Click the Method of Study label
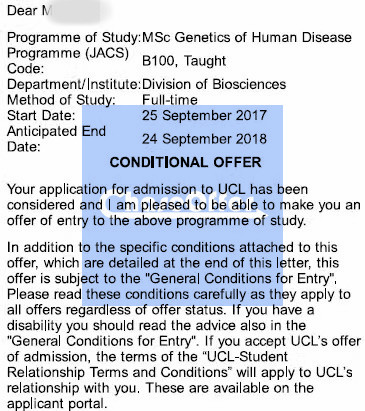The image size is (365, 411). 61,100
